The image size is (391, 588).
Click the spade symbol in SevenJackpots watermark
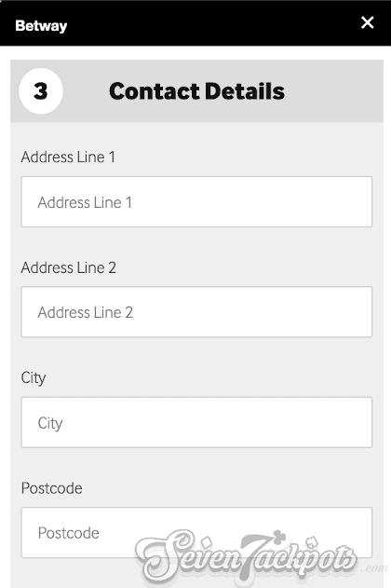(313, 542)
